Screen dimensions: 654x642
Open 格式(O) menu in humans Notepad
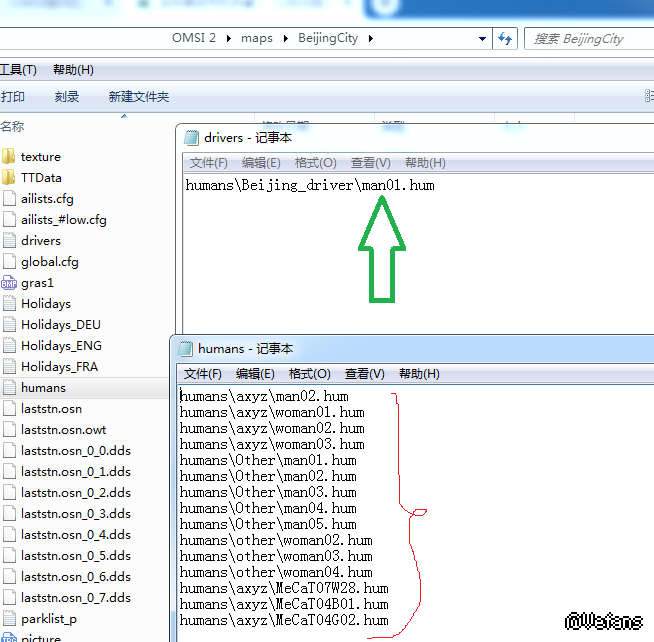point(309,374)
